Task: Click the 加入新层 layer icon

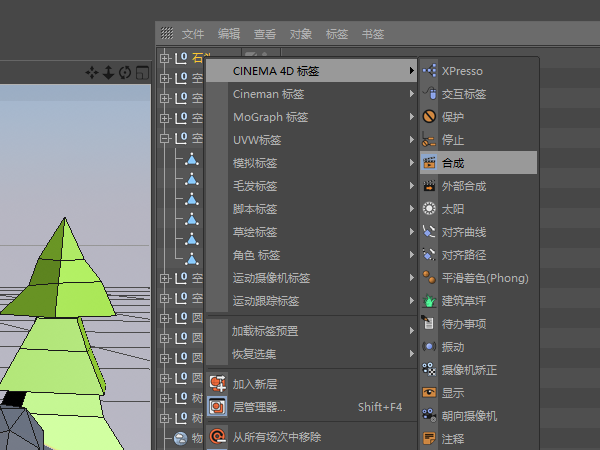Action: tap(217, 383)
